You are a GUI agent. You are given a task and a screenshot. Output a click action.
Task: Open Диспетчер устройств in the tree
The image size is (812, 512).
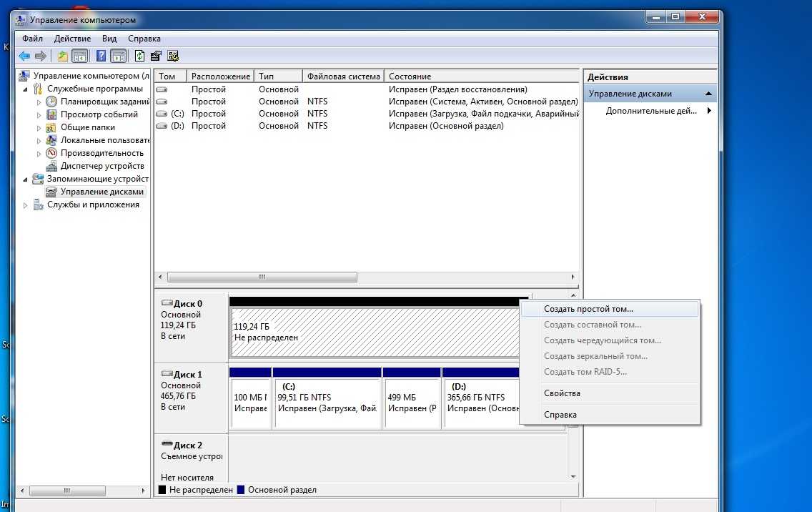click(101, 166)
